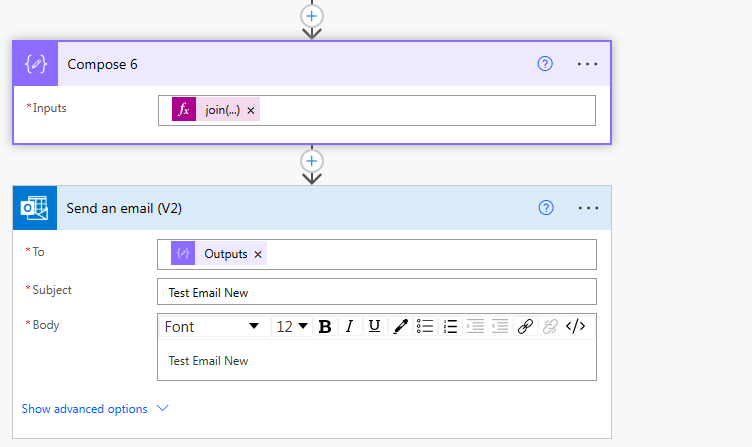Insert a numbered list in Body

point(450,327)
